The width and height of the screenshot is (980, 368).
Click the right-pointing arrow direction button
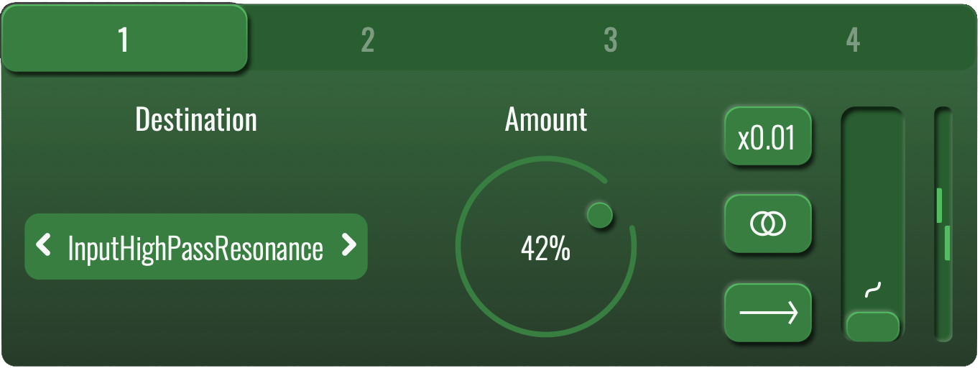click(768, 313)
